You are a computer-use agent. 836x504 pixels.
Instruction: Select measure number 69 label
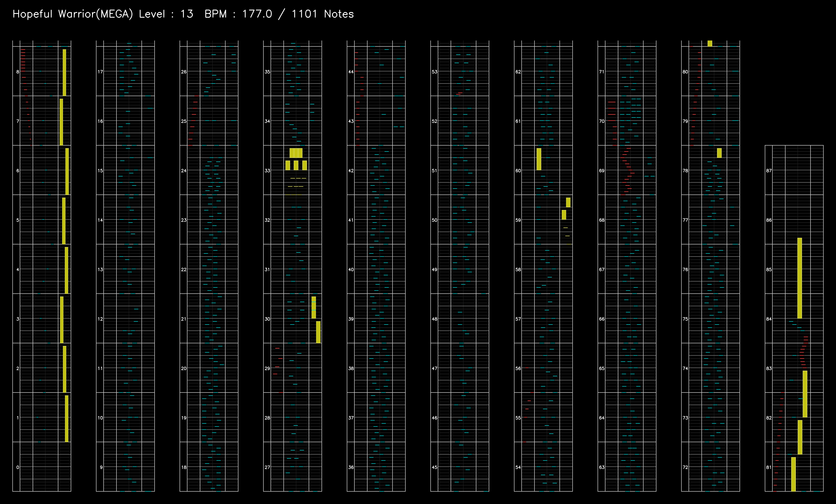[602, 171]
